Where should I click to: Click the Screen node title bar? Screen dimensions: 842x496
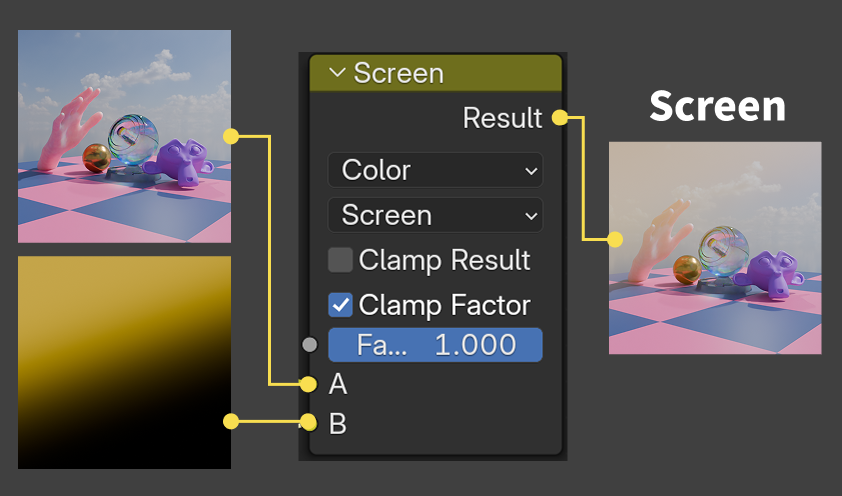[450, 73]
